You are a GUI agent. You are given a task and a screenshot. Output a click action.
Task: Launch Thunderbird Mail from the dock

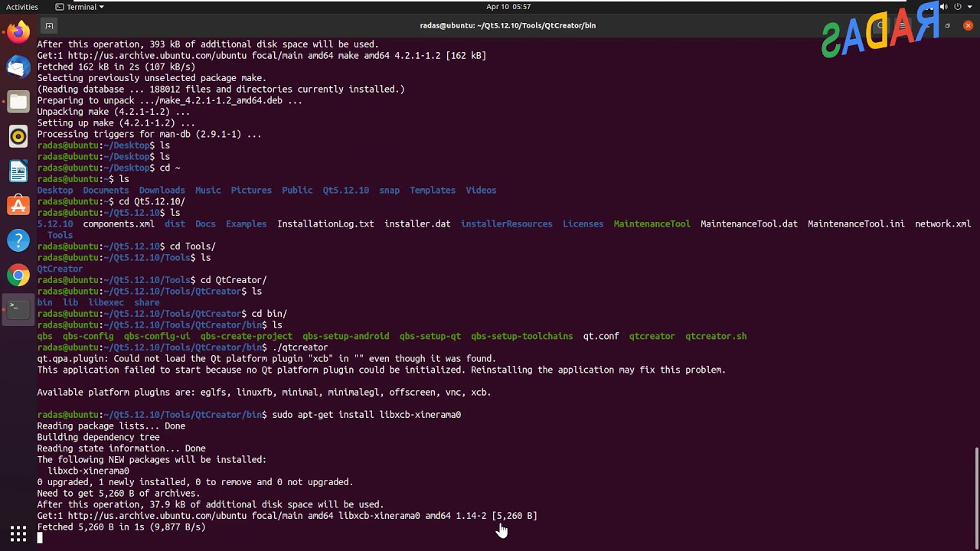coord(18,67)
